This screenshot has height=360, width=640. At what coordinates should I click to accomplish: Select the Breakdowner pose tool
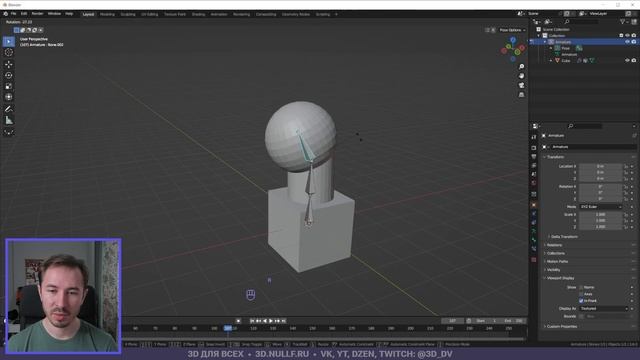pos(9,132)
